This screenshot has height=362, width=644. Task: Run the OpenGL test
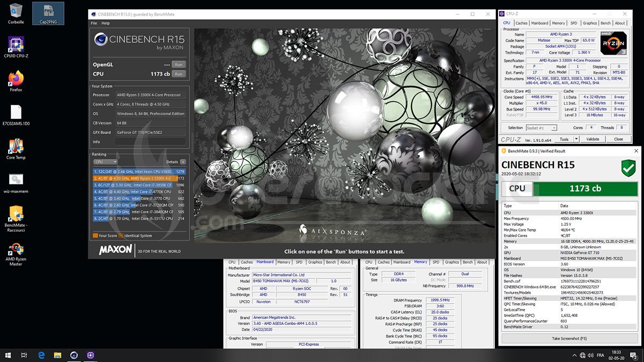(179, 64)
